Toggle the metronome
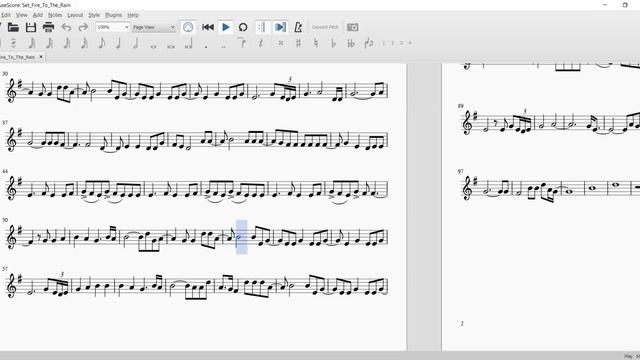The width and height of the screenshot is (640, 360). click(x=298, y=27)
